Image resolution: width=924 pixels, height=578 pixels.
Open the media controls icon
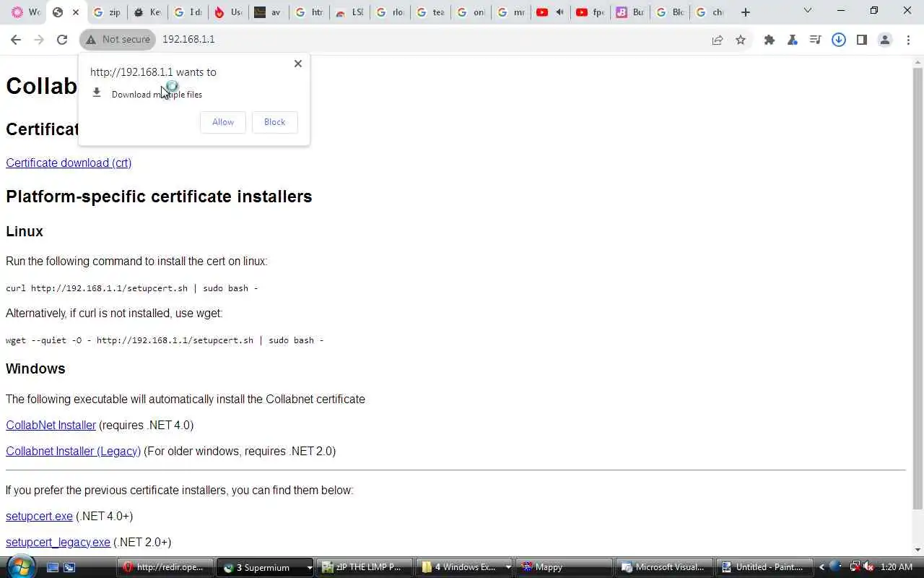[816, 40]
